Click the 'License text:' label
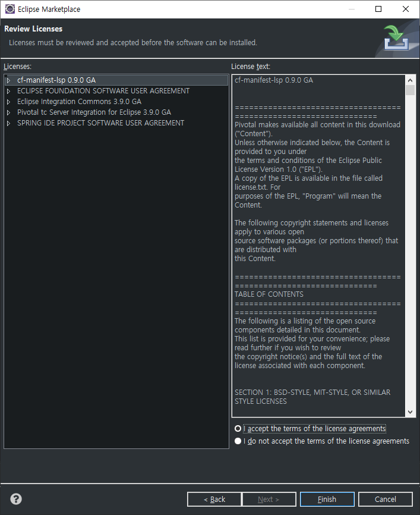Image resolution: width=420 pixels, height=515 pixels. click(251, 67)
